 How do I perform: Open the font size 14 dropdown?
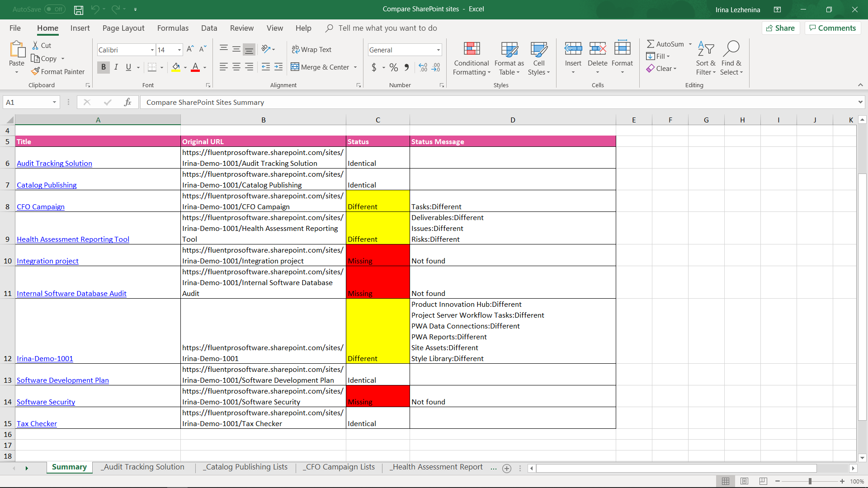point(179,50)
